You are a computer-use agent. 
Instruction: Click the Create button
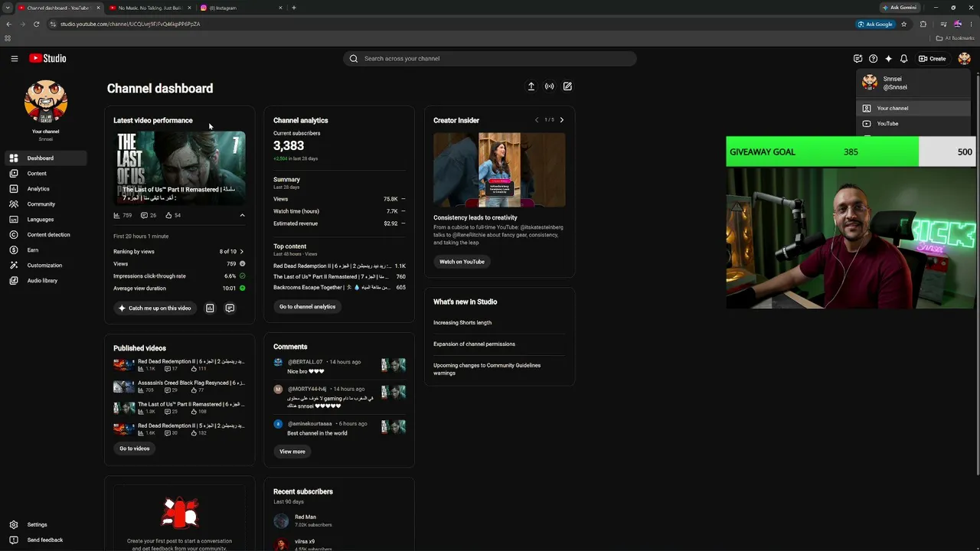click(933, 58)
